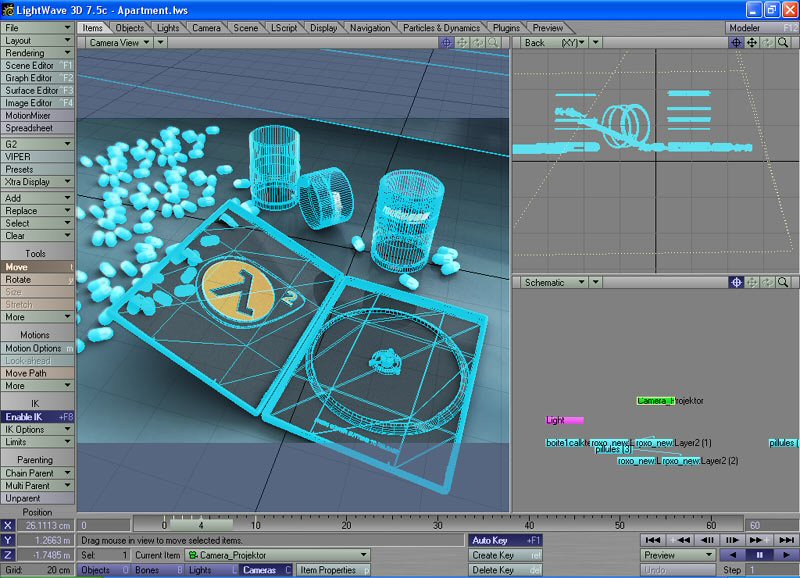Click frame 30 on the timeline
Screen dimensions: 800x578
tap(438, 525)
